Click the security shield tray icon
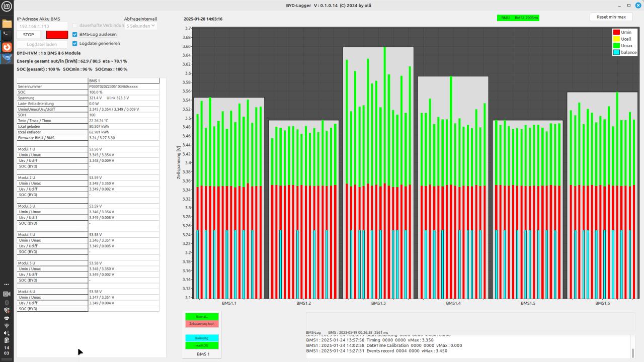Image resolution: width=644 pixels, height=362 pixels. pyautogui.click(x=7, y=310)
